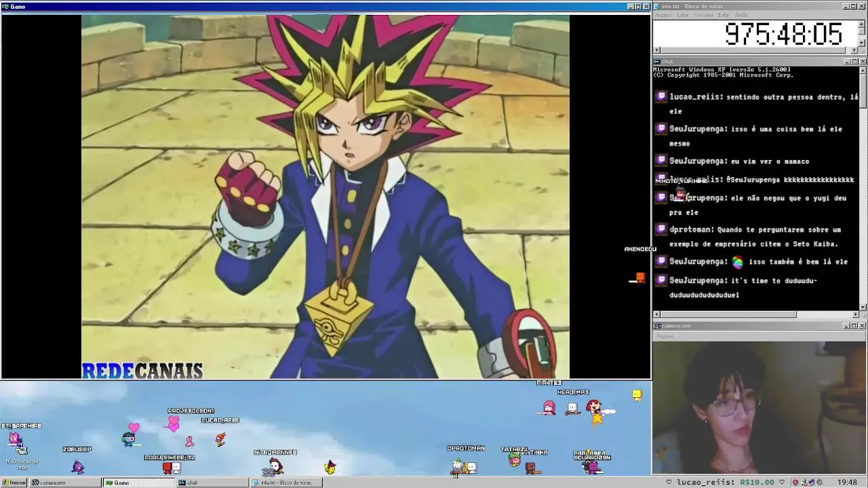Click the Microsoft Windows XP version line in chat

[x=722, y=69]
